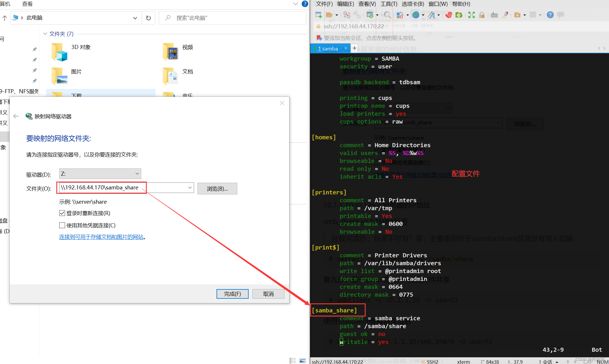Click the refresh icon in Explorer address bar

tap(149, 18)
